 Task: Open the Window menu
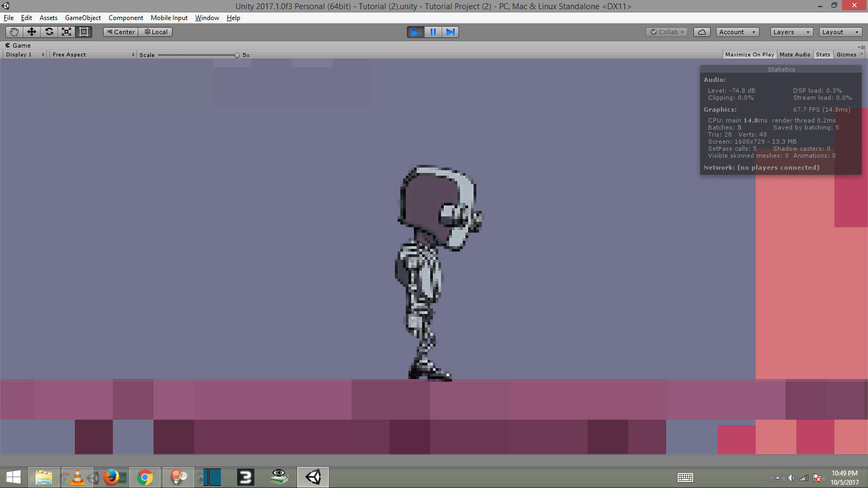pyautogui.click(x=207, y=18)
